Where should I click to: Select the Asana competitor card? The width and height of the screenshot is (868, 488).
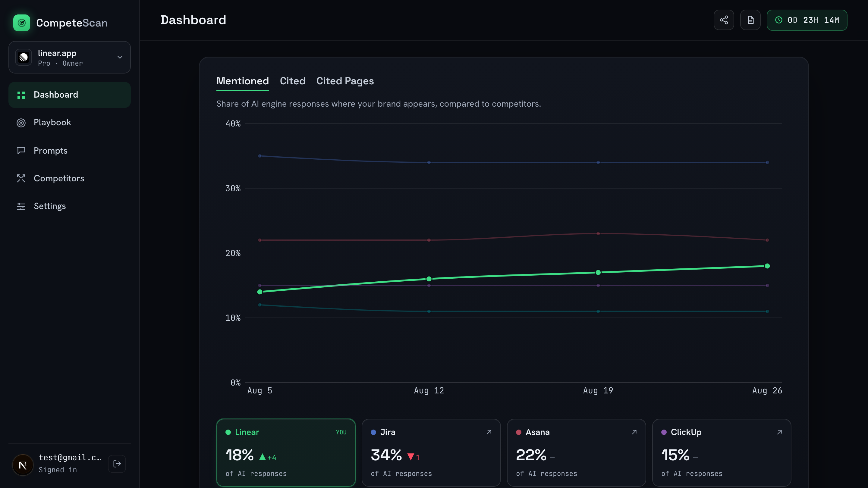(577, 453)
